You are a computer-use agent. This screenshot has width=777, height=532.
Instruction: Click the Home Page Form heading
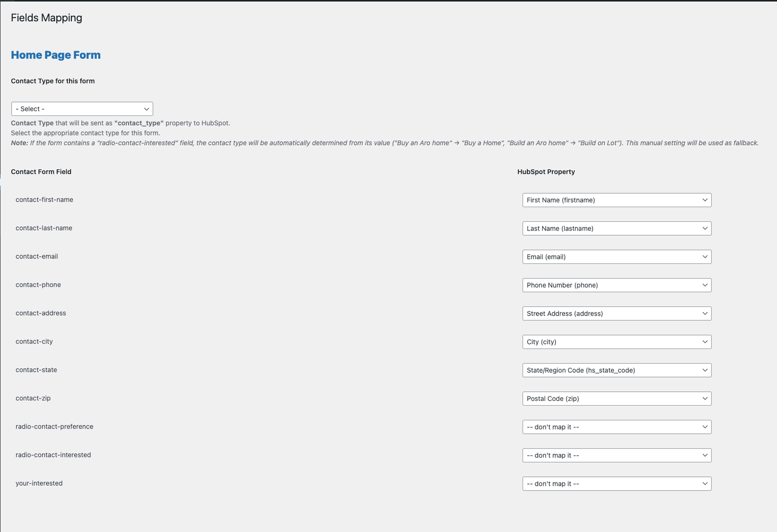coord(56,55)
